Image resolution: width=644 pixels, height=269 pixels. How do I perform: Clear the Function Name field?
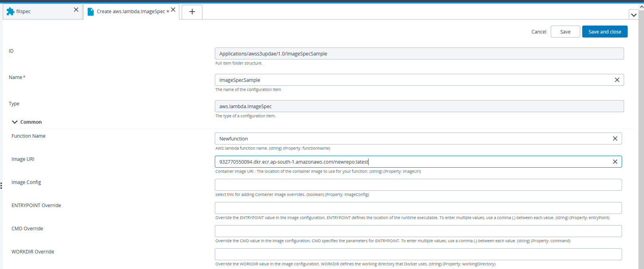(x=615, y=138)
